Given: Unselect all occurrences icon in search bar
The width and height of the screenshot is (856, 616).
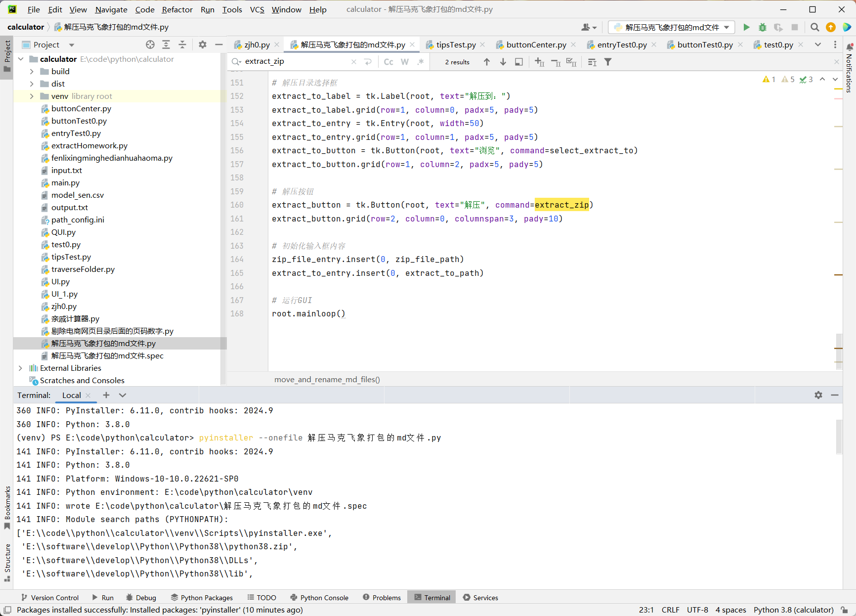Looking at the screenshot, I should tap(556, 62).
